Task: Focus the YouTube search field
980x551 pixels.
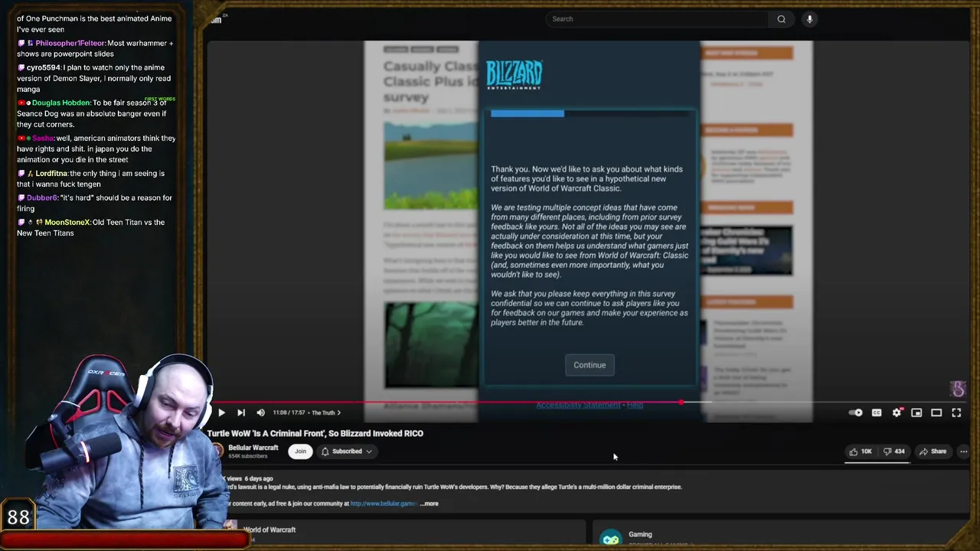Action: click(658, 19)
